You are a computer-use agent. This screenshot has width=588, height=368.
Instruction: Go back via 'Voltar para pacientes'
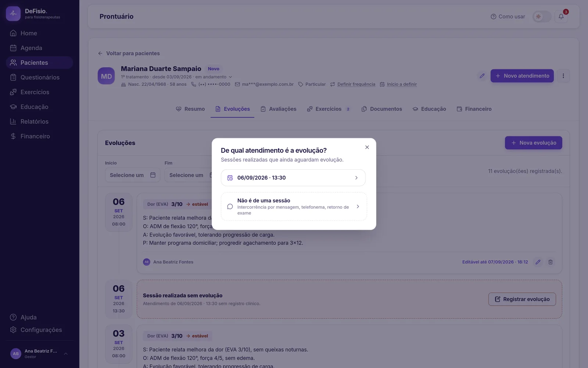pyautogui.click(x=129, y=53)
